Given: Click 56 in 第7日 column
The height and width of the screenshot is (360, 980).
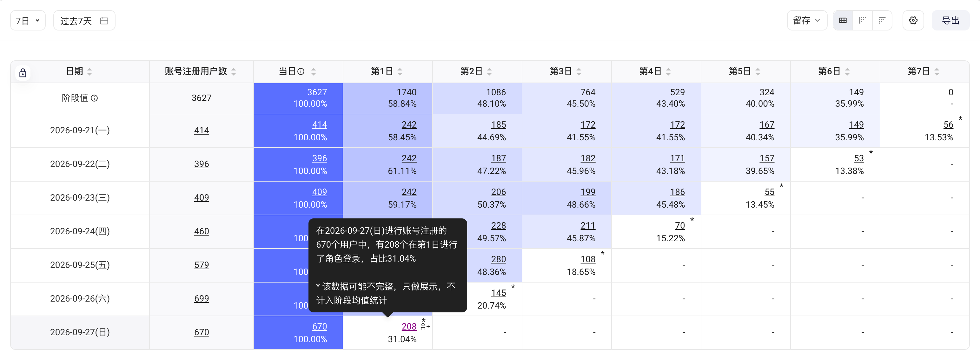Looking at the screenshot, I should [948, 124].
